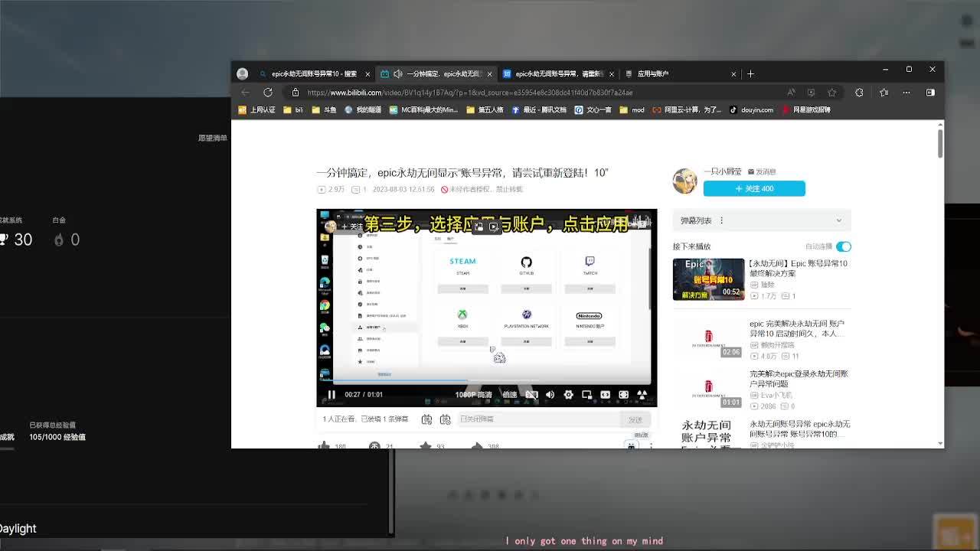Toggle the 自动连播 autoplay switch
The height and width of the screenshot is (551, 980).
(843, 246)
